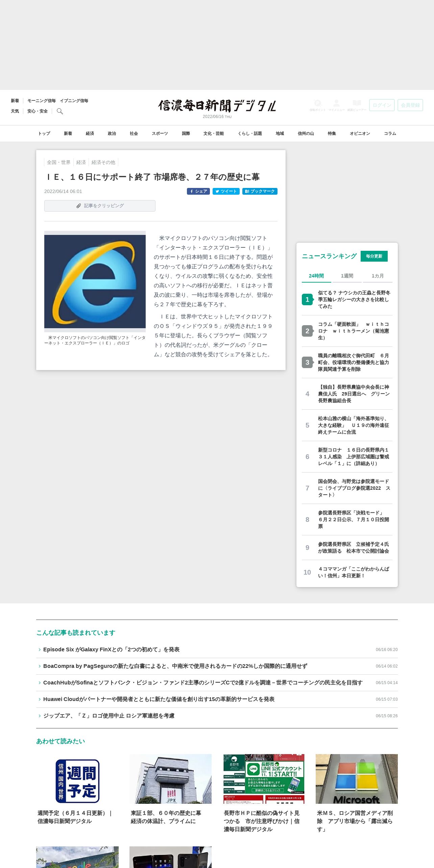The height and width of the screenshot is (868, 434).
Task: Bookmark article with B! ブックマーク button
Action: click(x=260, y=191)
